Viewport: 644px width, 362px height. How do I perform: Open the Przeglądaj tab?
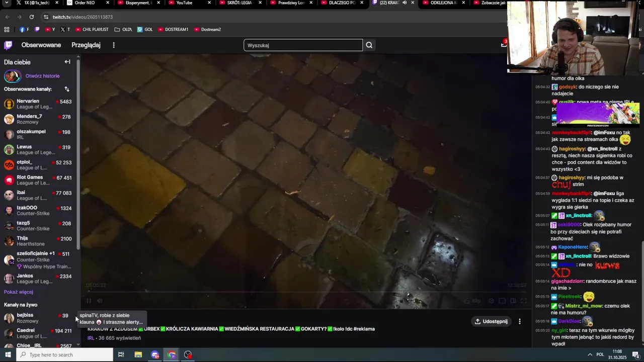pyautogui.click(x=86, y=45)
